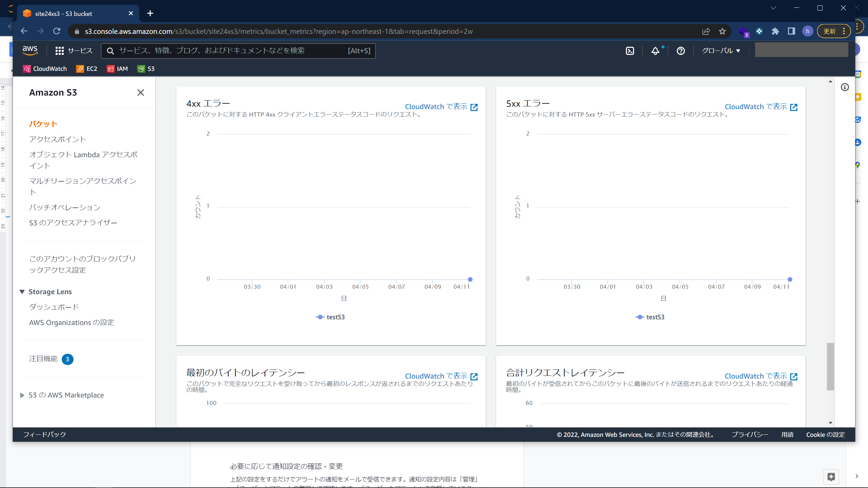The height and width of the screenshot is (488, 868).
Task: Share this page via the share icon
Action: pos(706,31)
